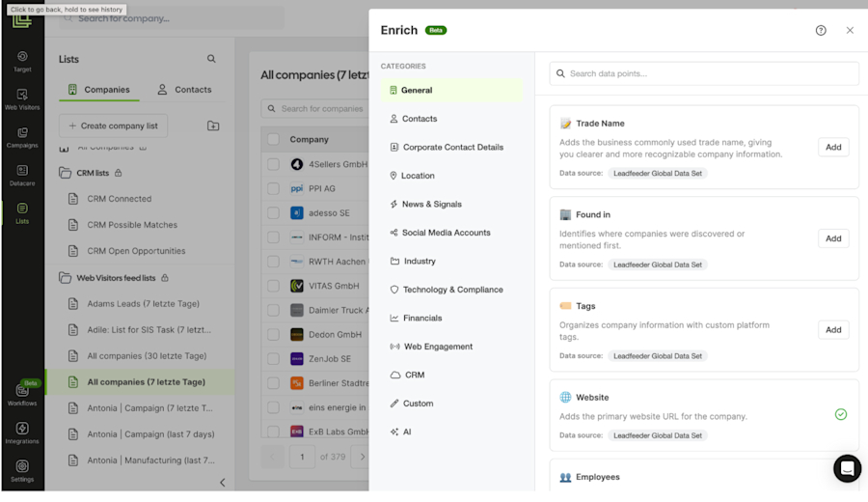Open the chat support bubble

pyautogui.click(x=847, y=468)
